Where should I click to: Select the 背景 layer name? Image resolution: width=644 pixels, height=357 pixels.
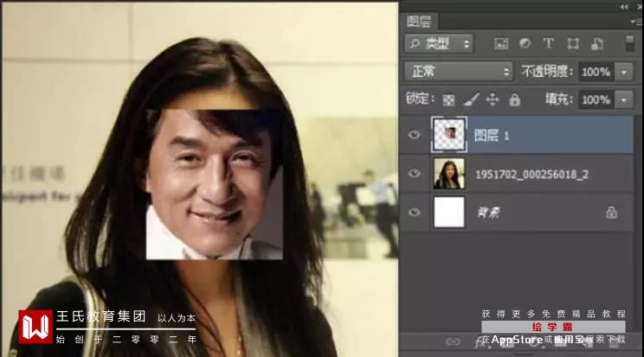click(x=488, y=213)
